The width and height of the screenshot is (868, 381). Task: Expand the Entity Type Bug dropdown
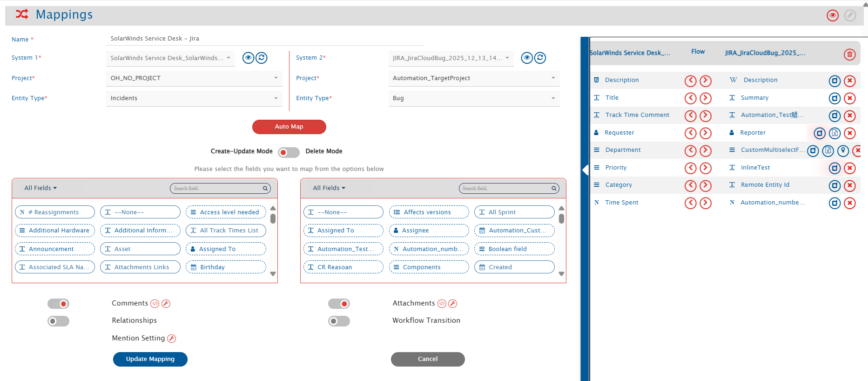[x=474, y=98]
